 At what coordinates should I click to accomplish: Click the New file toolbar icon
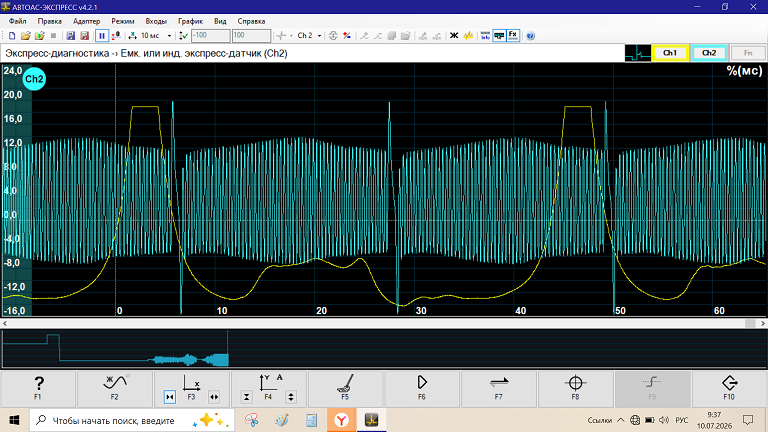point(12,36)
